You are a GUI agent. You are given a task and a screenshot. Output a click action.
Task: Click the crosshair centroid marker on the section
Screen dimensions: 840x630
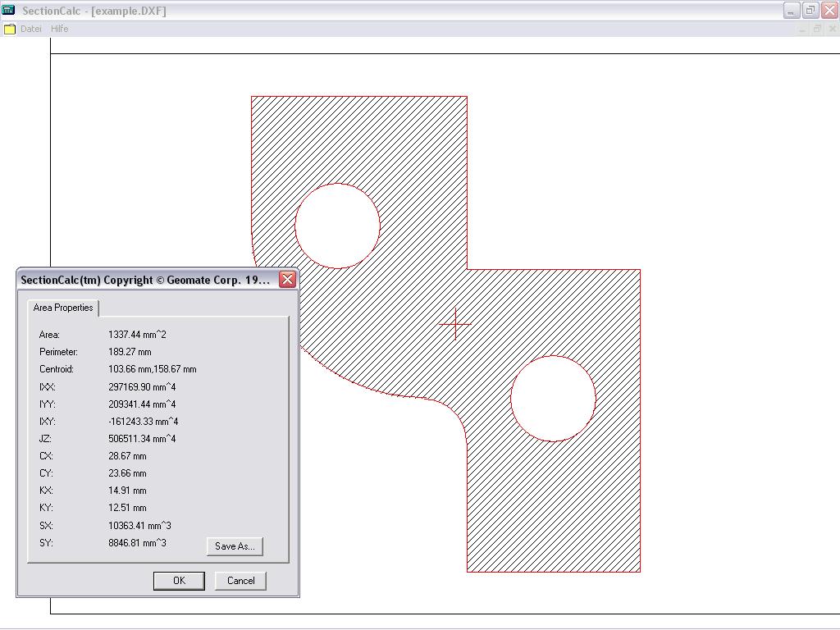tap(454, 325)
